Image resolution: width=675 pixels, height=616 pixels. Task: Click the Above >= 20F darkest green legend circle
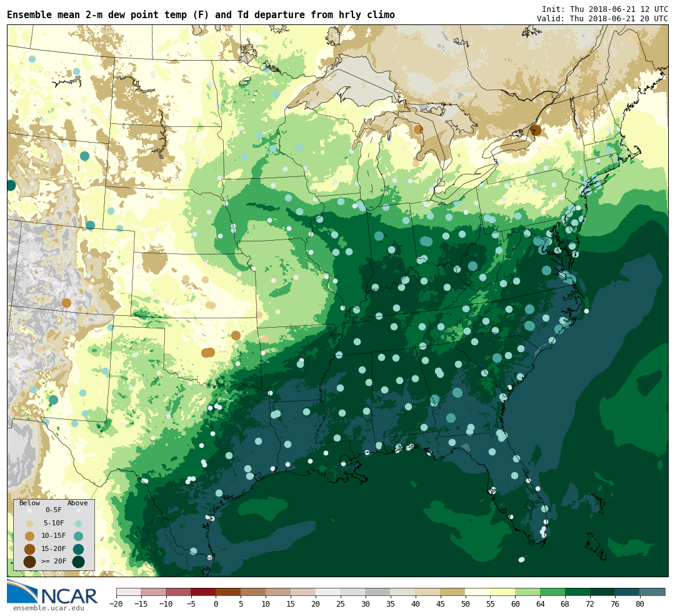tap(78, 562)
